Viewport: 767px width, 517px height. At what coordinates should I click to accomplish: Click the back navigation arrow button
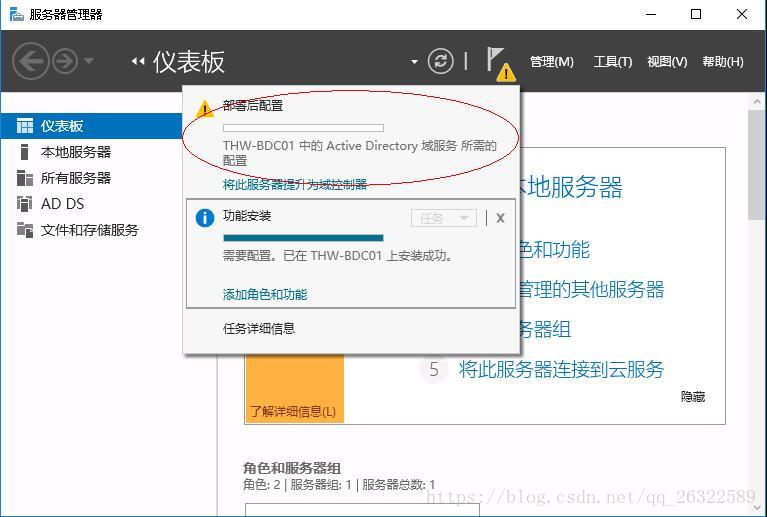click(30, 61)
